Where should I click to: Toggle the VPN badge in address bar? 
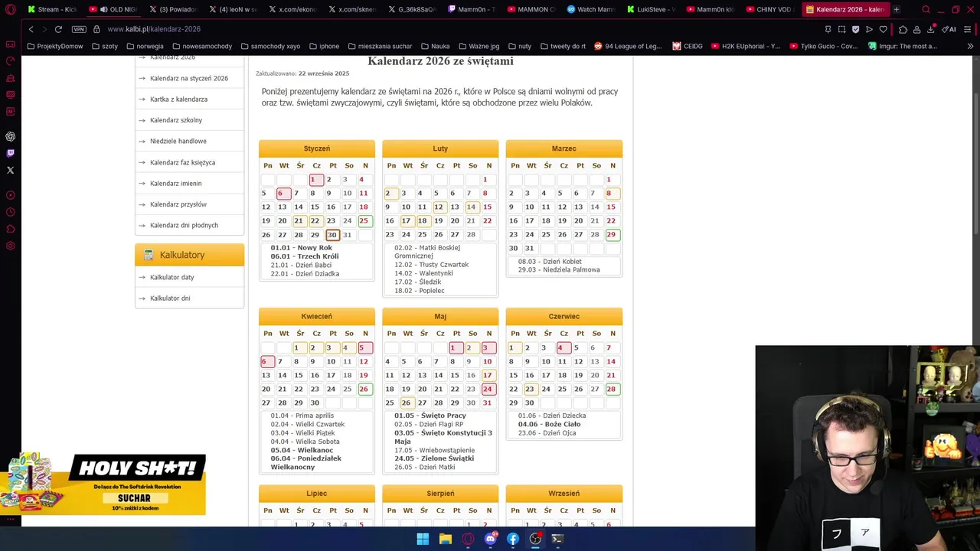click(79, 29)
